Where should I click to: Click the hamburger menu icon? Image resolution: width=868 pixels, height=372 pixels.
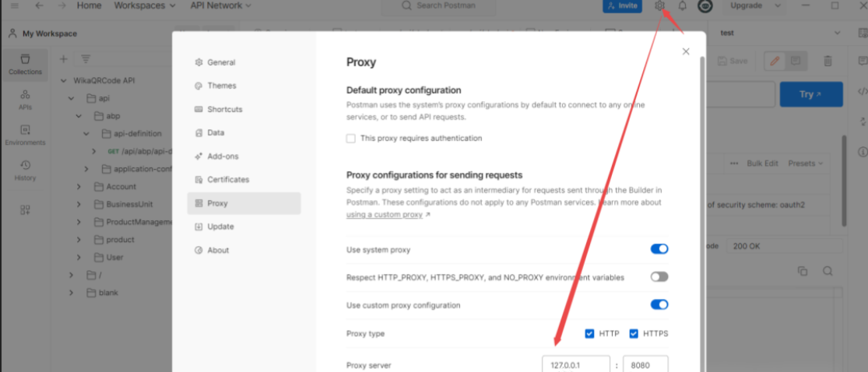pos(15,5)
